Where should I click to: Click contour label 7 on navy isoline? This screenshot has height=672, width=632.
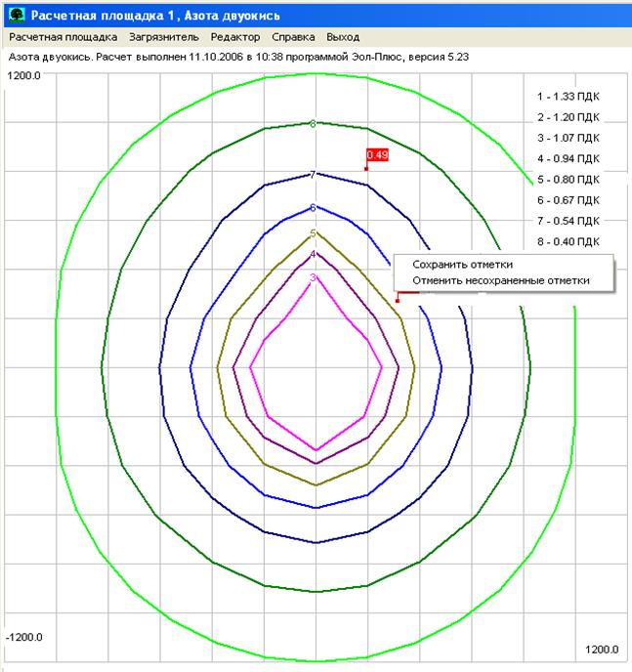(x=313, y=175)
